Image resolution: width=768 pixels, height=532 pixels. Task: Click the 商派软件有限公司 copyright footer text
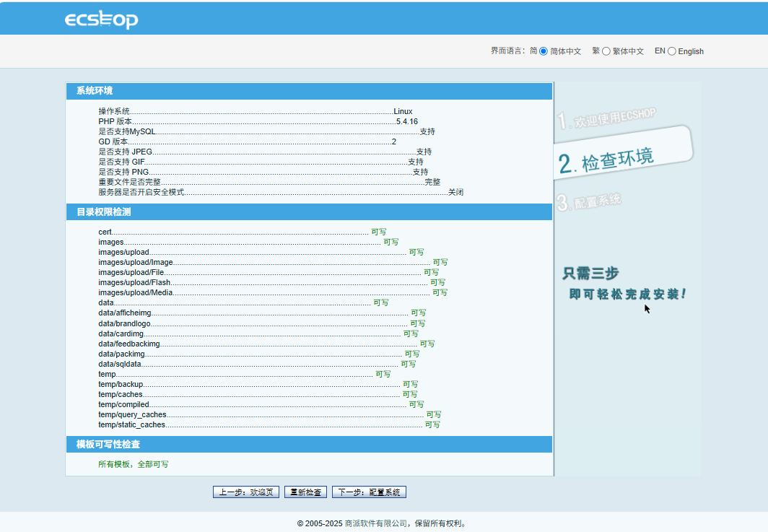pyautogui.click(x=376, y=523)
